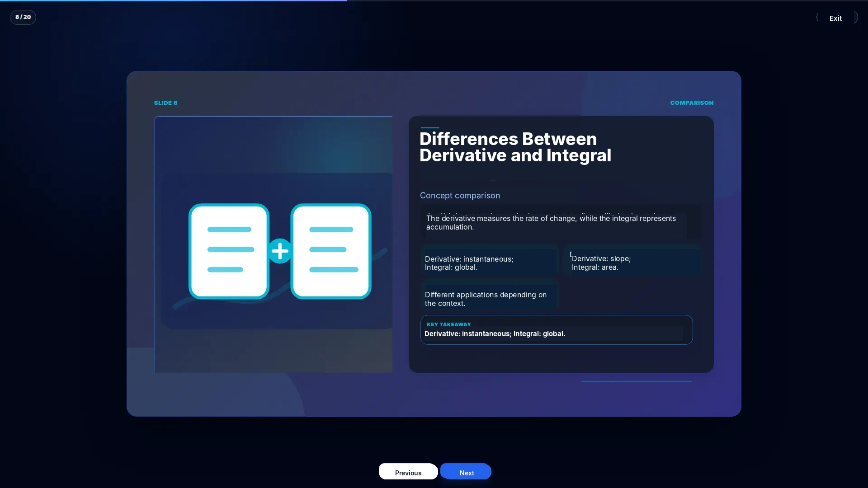Go back with the Previous button

point(408,472)
